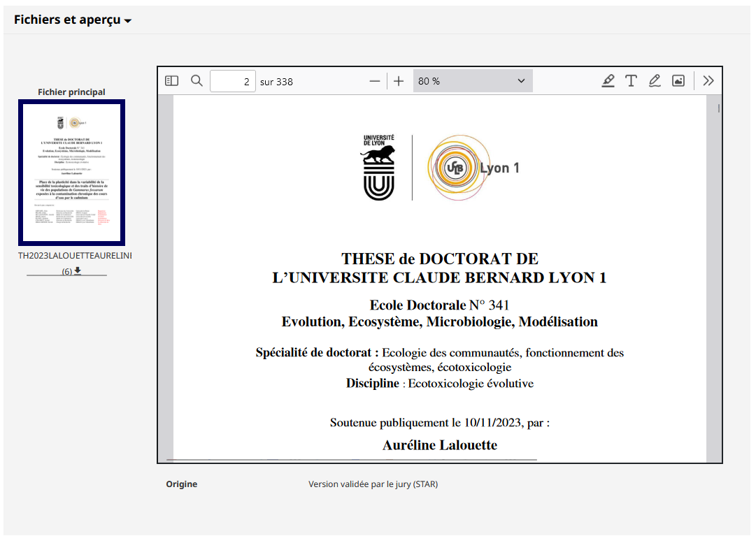Collapse the Fichiers et aperçu section
The image size is (756, 536).
coord(72,20)
